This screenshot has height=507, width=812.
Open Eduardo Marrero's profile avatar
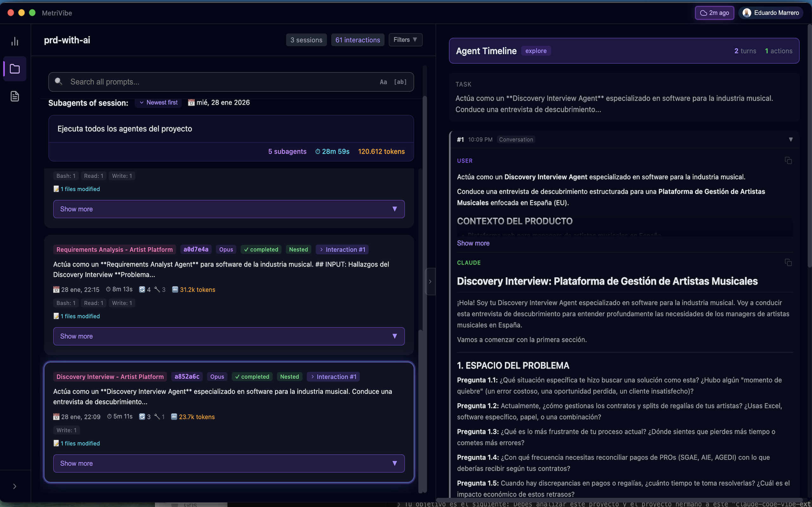[x=747, y=13]
